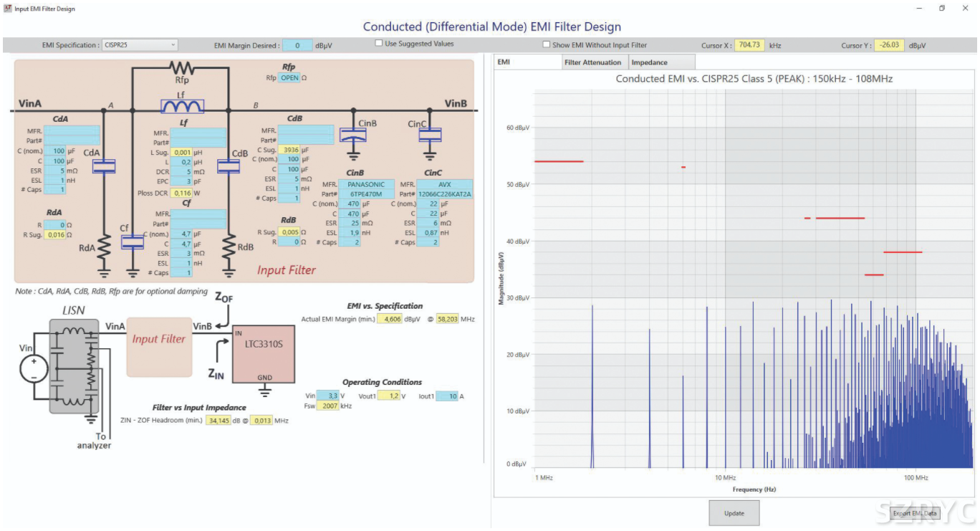Select the EMI tab
Image resolution: width=980 pixels, height=531 pixels.
tap(504, 62)
